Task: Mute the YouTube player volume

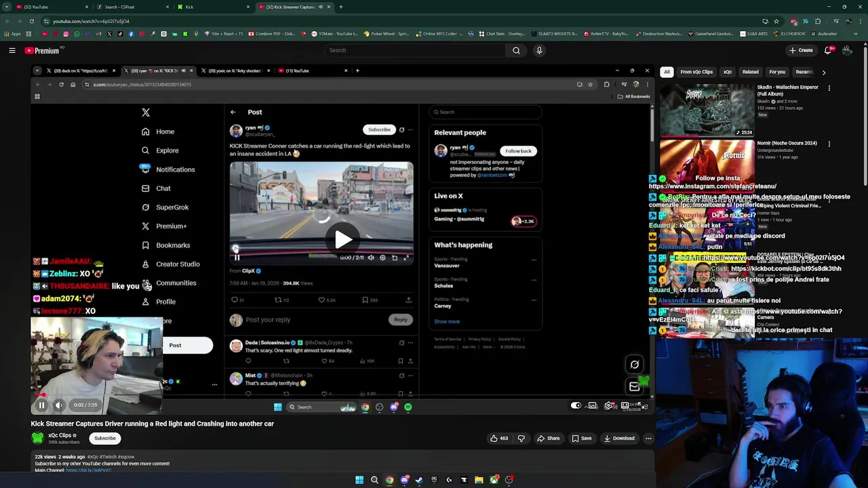Action: (58, 405)
